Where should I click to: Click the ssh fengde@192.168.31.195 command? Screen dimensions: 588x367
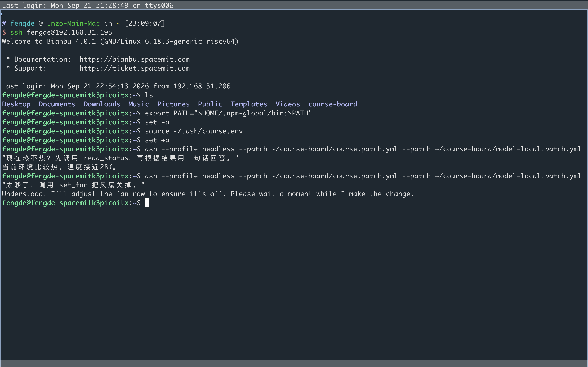point(61,32)
